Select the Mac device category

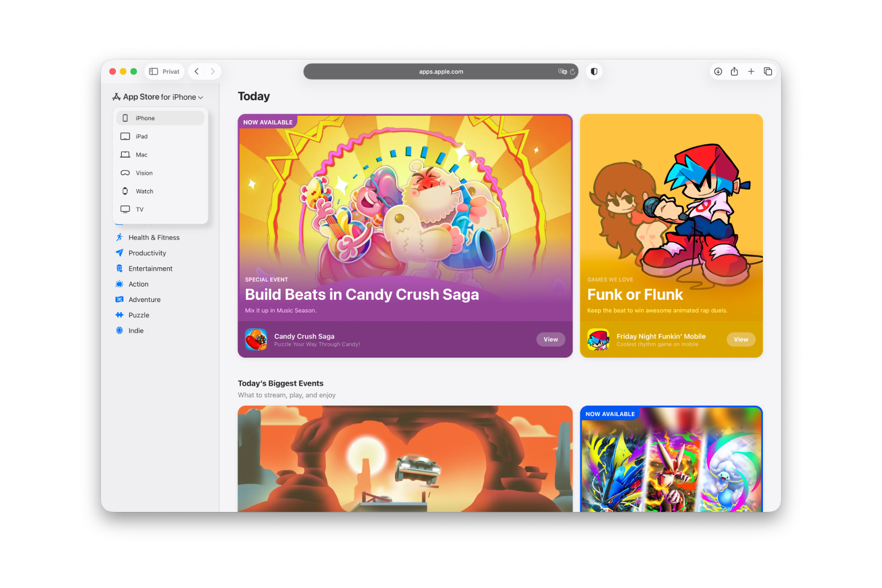point(142,154)
